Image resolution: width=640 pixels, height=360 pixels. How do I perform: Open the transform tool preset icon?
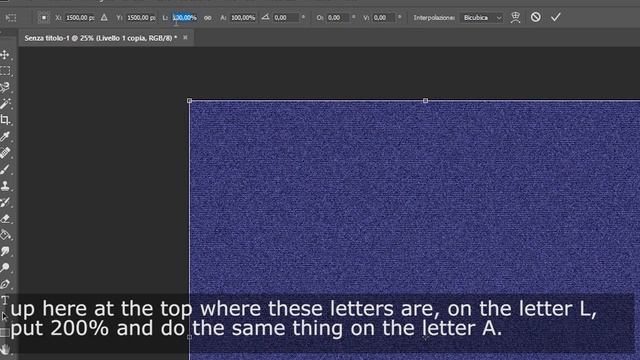point(11,18)
